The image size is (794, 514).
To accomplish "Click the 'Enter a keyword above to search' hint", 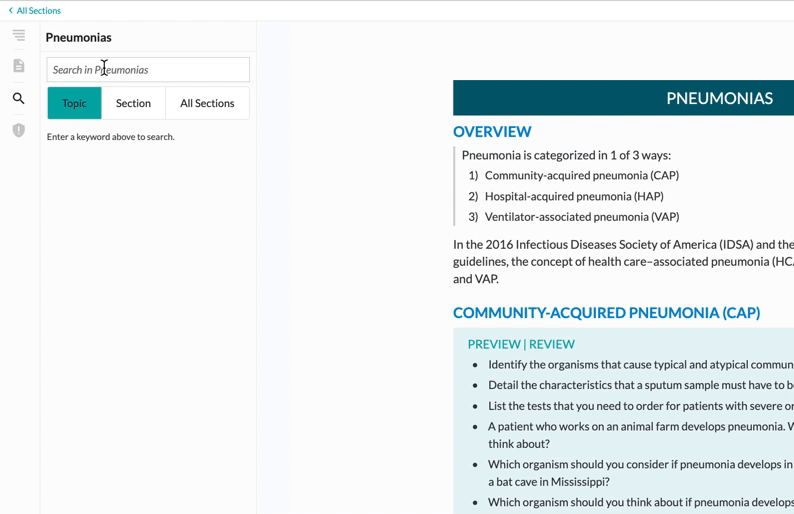I will pos(110,137).
